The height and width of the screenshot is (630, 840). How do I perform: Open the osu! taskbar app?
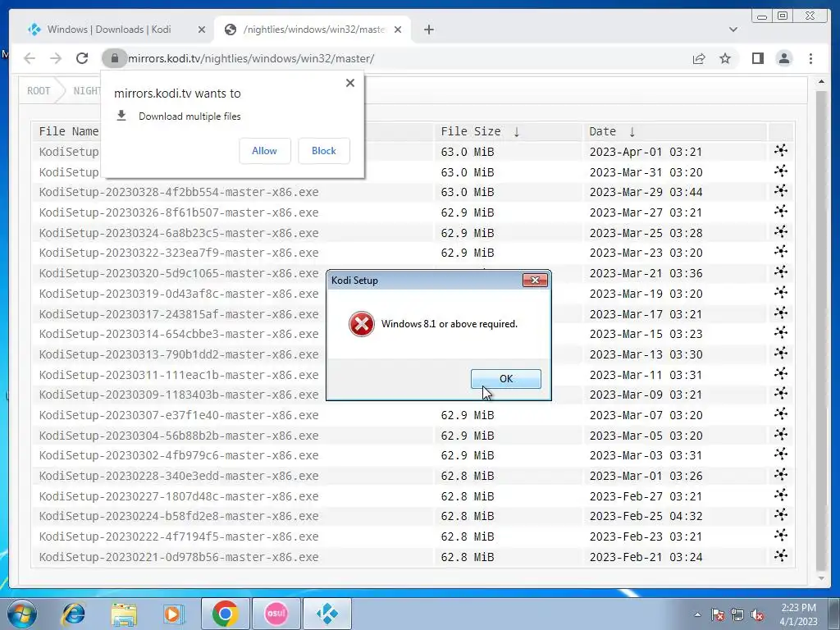point(276,614)
